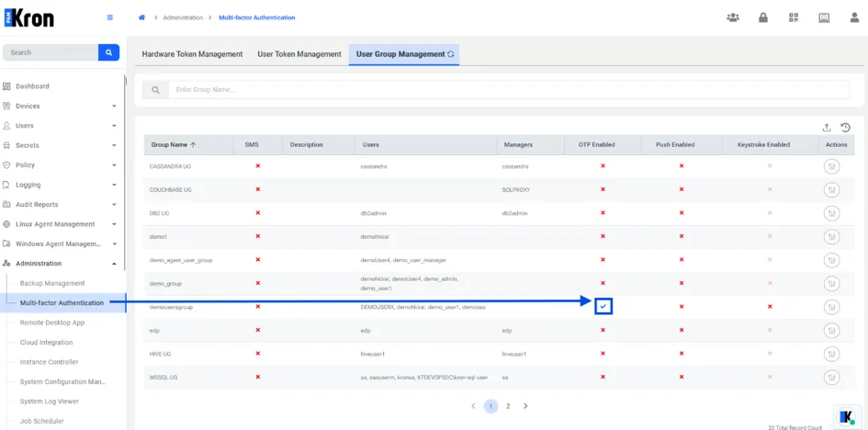Open actions for edp row

coord(831,331)
